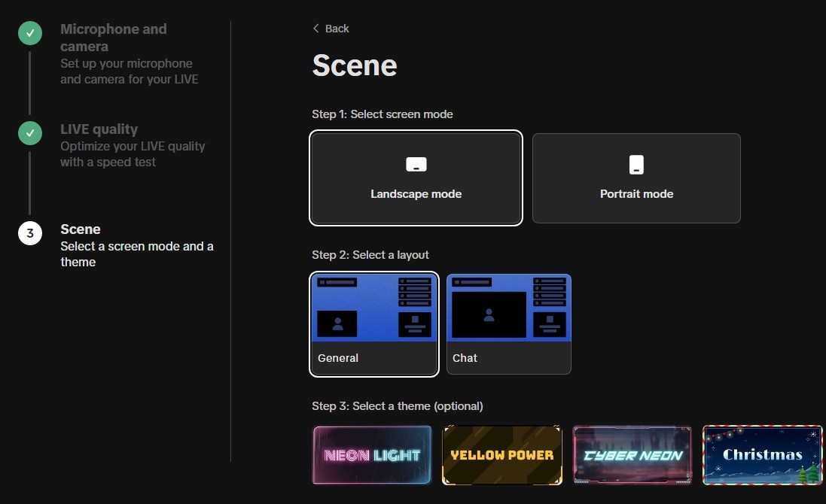This screenshot has height=504, width=826.
Task: Click green checkmark beside LIVE quality
Action: tap(30, 133)
